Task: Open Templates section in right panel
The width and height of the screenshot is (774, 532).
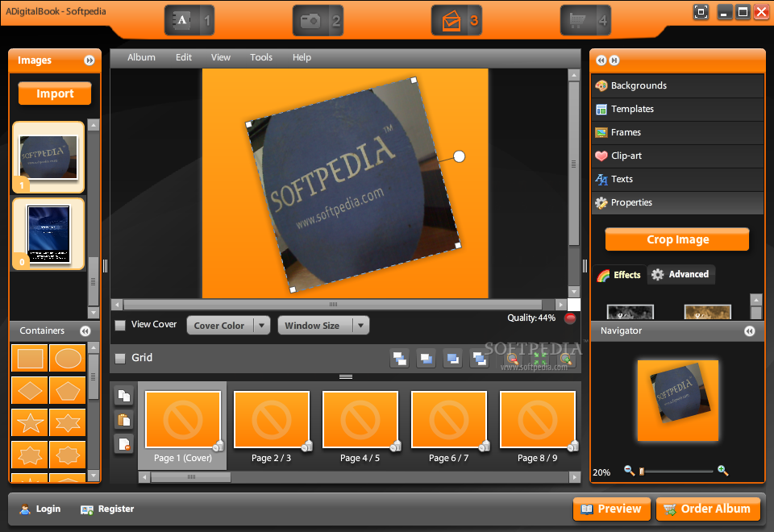Action: [x=677, y=109]
